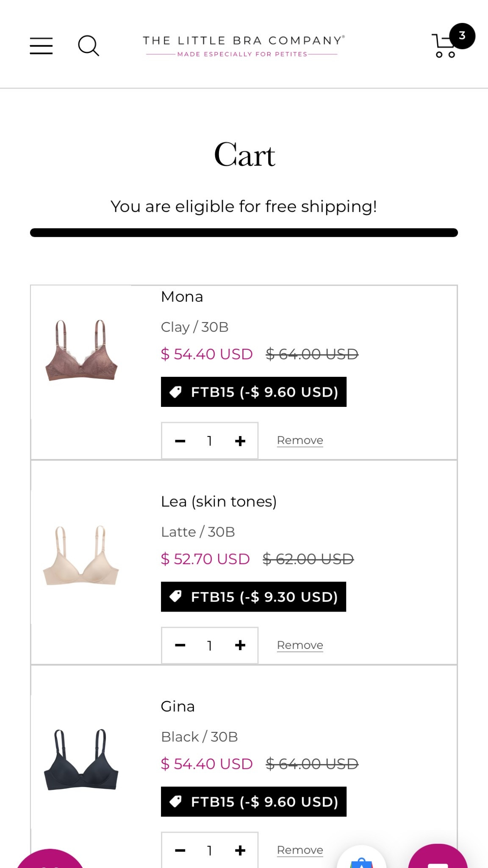The height and width of the screenshot is (868, 488).
Task: Open the Gina black bra thumbnail
Action: pos(81,760)
